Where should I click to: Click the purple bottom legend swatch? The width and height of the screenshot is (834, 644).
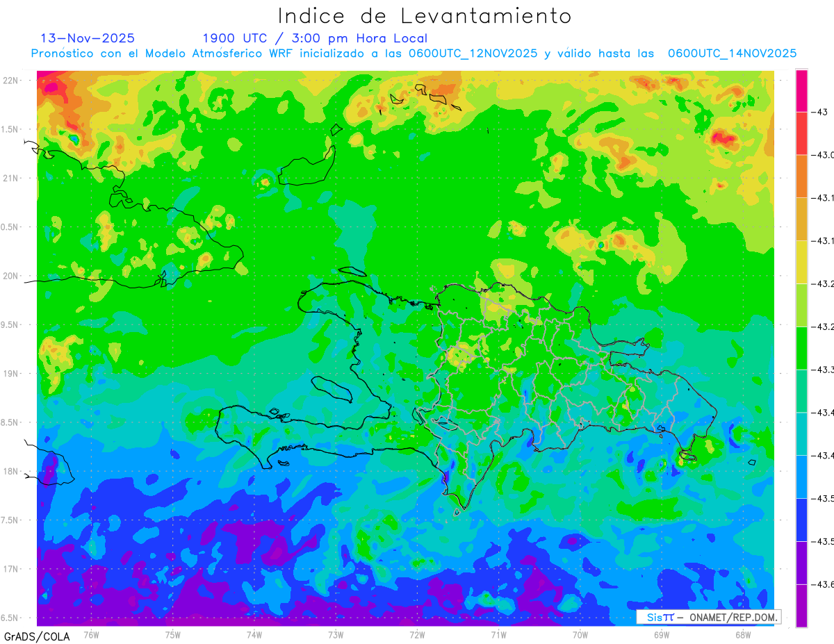click(801, 606)
